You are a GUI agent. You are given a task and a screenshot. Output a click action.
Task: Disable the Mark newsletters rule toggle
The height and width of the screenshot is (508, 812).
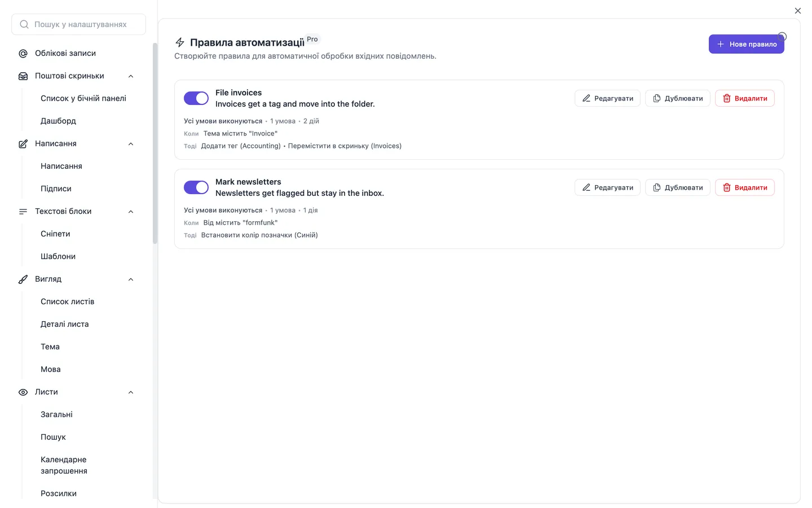[x=196, y=187]
